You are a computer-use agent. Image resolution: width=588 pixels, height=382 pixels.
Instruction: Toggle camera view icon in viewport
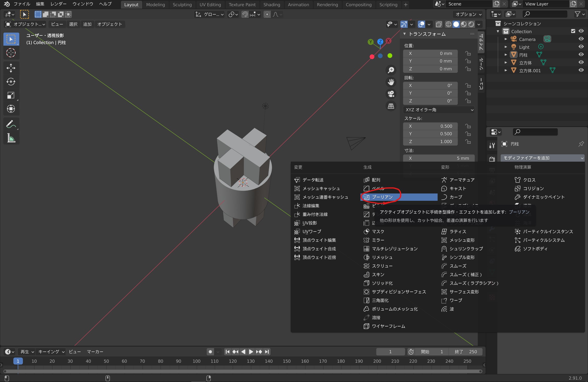[x=391, y=94]
